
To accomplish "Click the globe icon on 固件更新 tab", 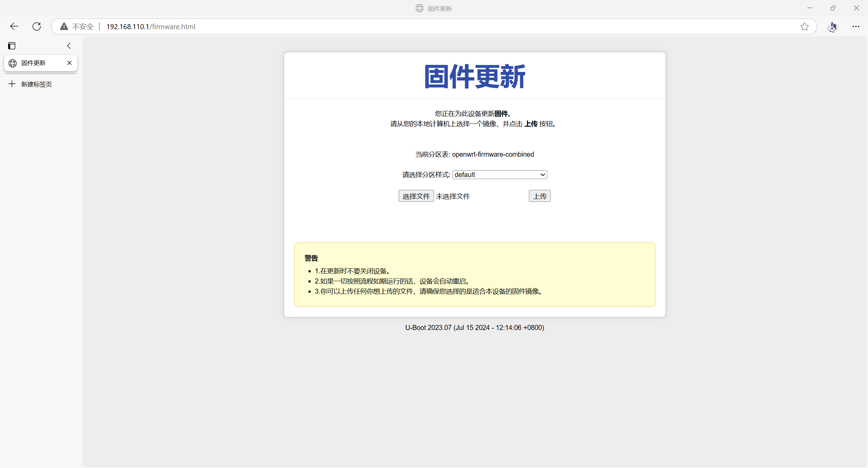I will pyautogui.click(x=13, y=63).
